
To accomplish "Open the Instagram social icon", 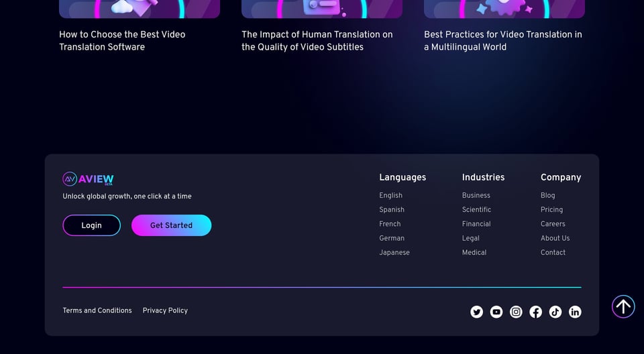I will (516, 312).
